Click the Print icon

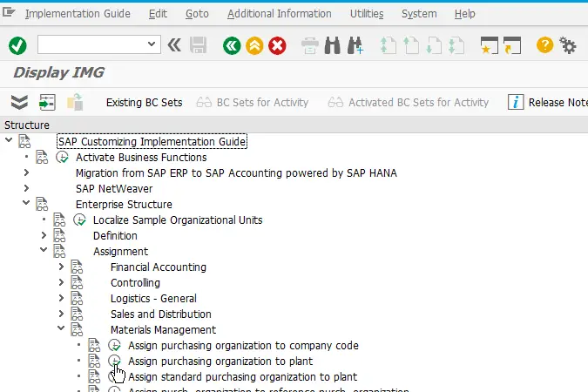click(x=310, y=46)
